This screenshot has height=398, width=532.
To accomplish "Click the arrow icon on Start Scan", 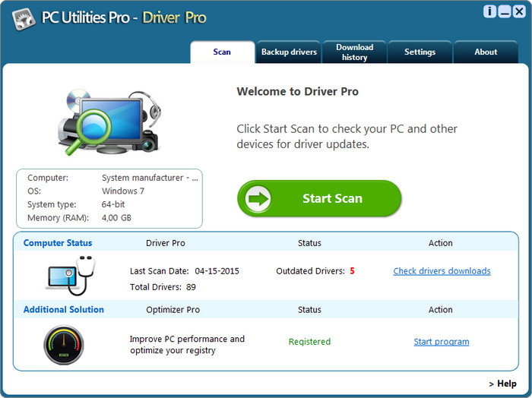I will tap(258, 198).
